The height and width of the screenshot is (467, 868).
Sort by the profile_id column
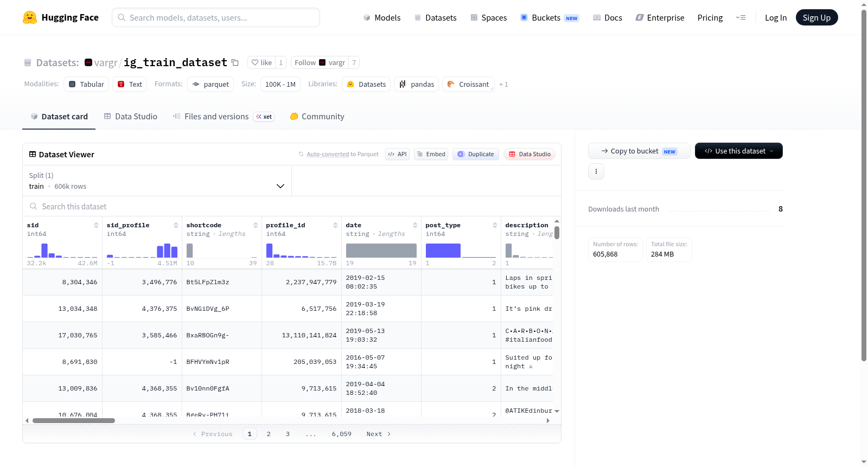pos(335,225)
